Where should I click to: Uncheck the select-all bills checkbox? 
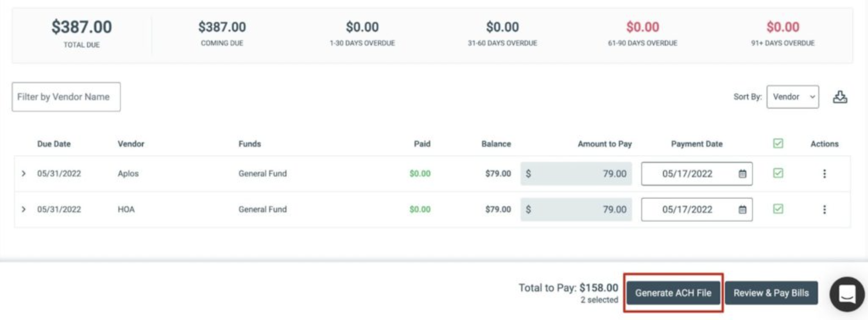click(778, 143)
